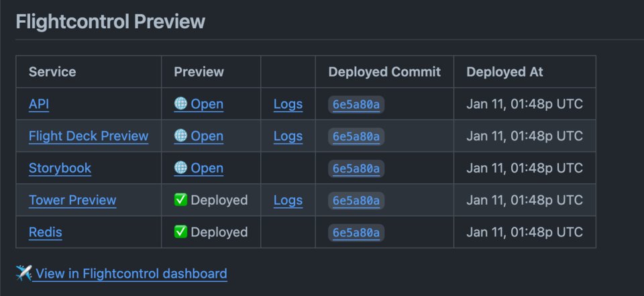Click the Storybook row deployed time
The width and height of the screenshot is (644, 296).
(x=525, y=168)
